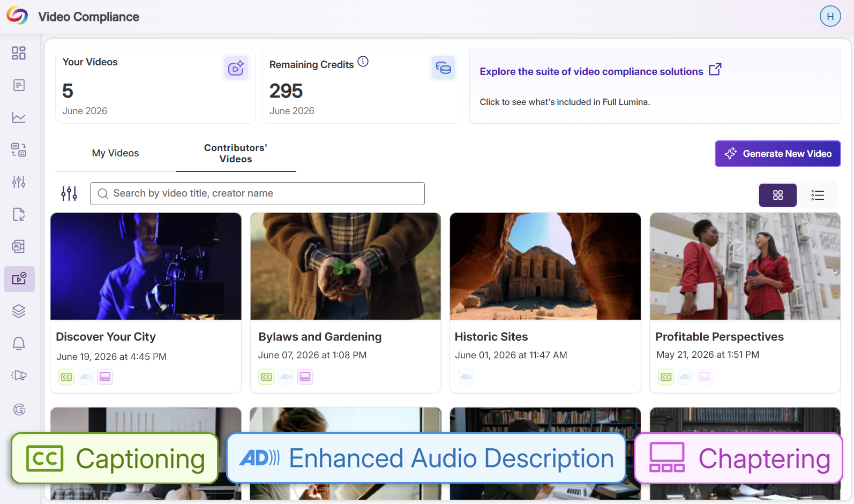Screen dimensions: 854x504
Task: Click the CC captioning icon on Profitable Perspectives
Action: pyautogui.click(x=666, y=377)
